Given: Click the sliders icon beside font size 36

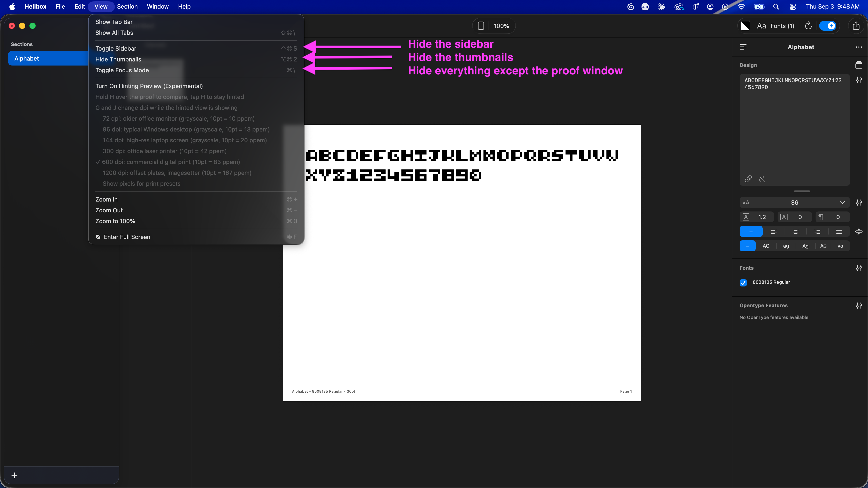Looking at the screenshot, I should [859, 203].
